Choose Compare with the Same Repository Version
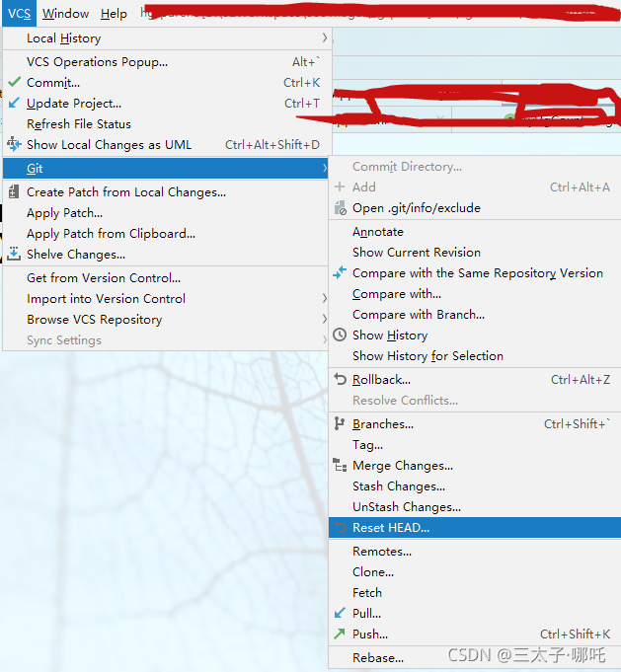This screenshot has height=672, width=621. pyautogui.click(x=475, y=273)
